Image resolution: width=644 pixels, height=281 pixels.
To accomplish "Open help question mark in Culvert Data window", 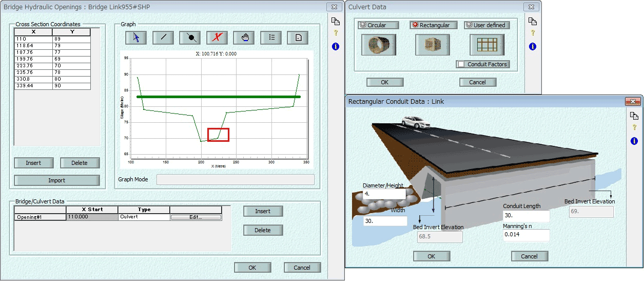I will pyautogui.click(x=533, y=33).
